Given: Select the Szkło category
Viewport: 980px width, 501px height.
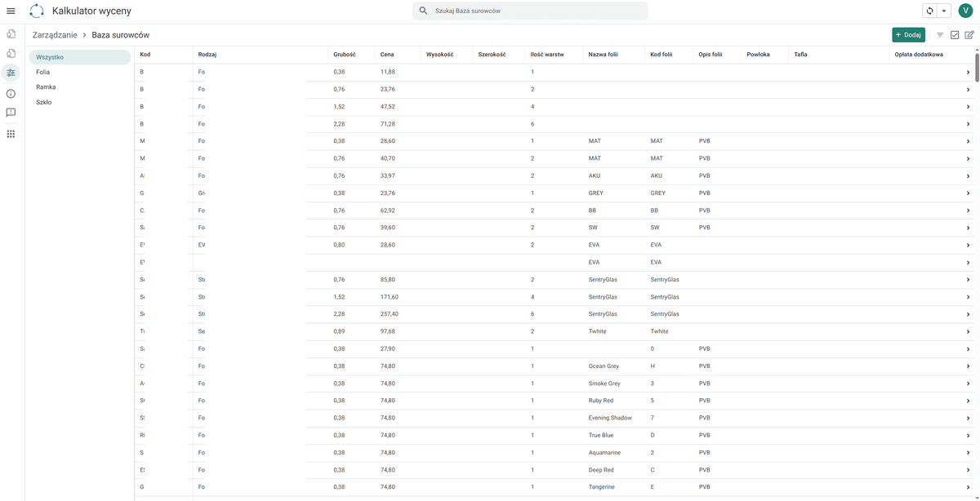Looking at the screenshot, I should coord(79,102).
